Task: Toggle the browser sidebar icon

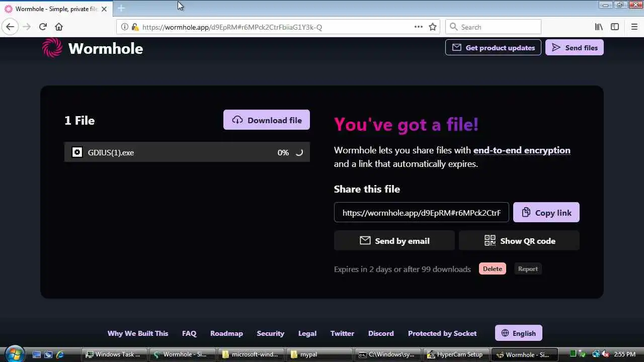Action: (615, 27)
